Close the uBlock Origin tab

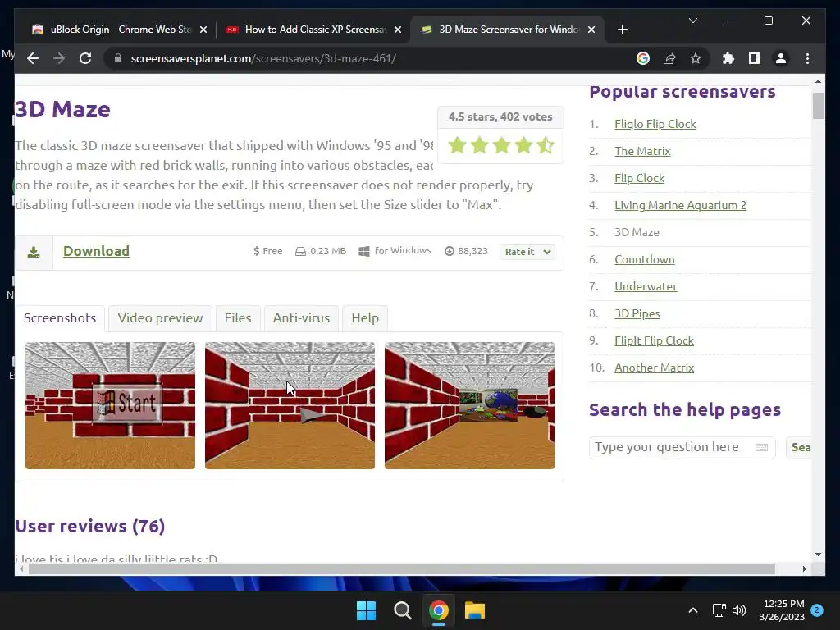click(203, 30)
